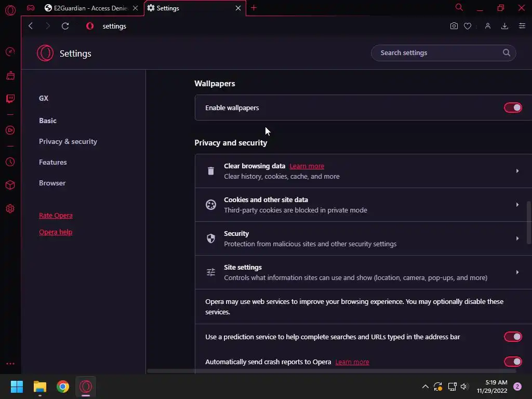The height and width of the screenshot is (399, 532).
Task: Select GX in settings navigation
Action: tap(44, 98)
